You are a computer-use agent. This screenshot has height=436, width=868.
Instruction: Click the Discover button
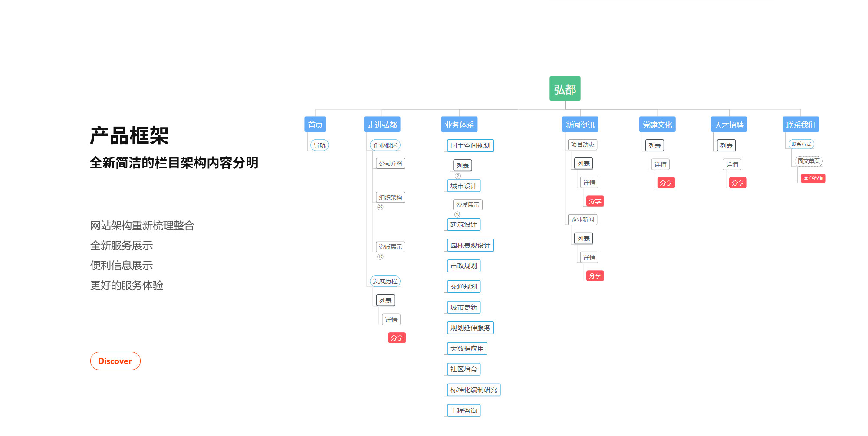(115, 361)
